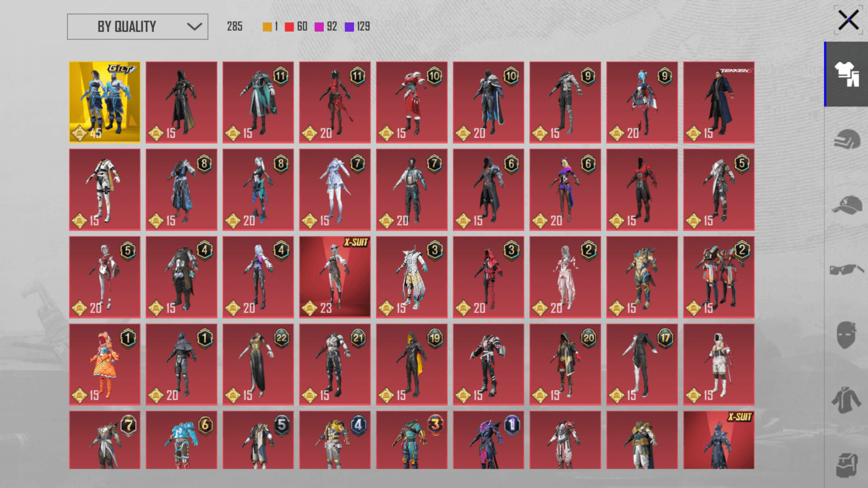The image size is (868, 488).
Task: Open the outfits category tab
Action: click(846, 74)
